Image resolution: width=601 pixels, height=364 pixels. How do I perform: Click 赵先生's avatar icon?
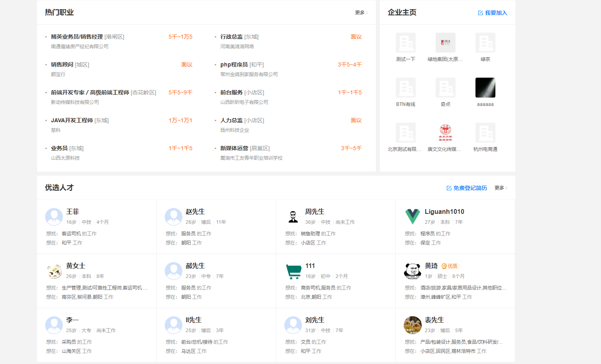pos(173,217)
